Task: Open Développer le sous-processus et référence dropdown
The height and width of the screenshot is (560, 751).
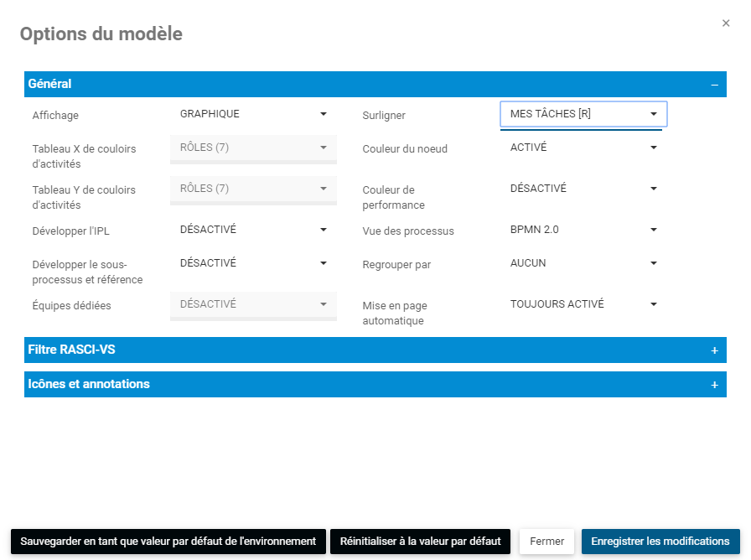Action: click(253, 264)
